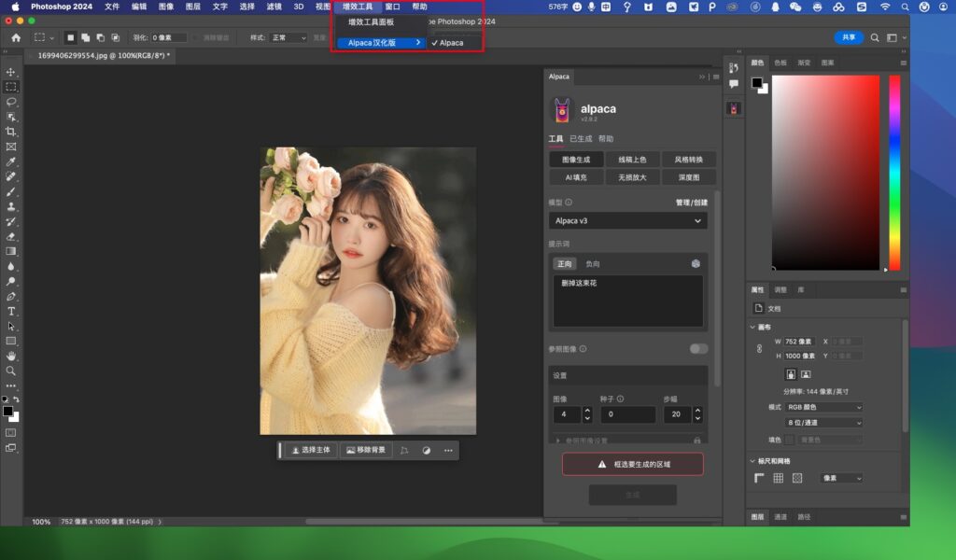Open the Alpaca v3 model dropdown

(x=627, y=220)
